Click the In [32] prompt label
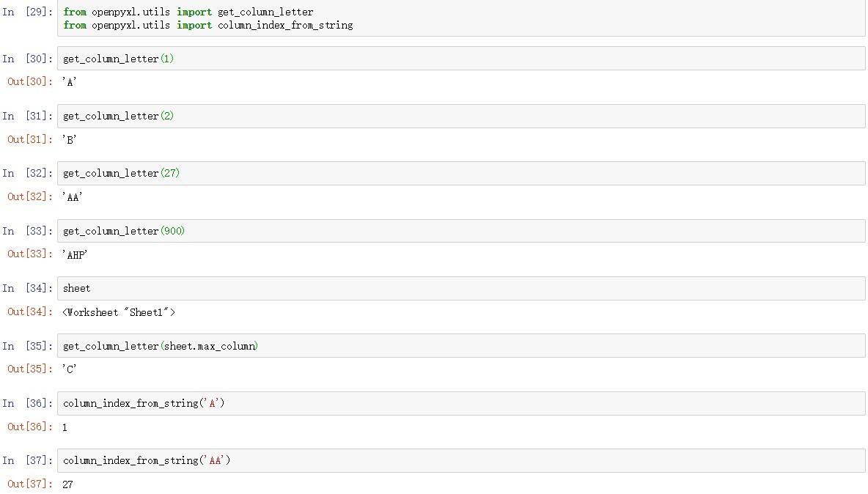This screenshot has height=494, width=868. pos(28,174)
